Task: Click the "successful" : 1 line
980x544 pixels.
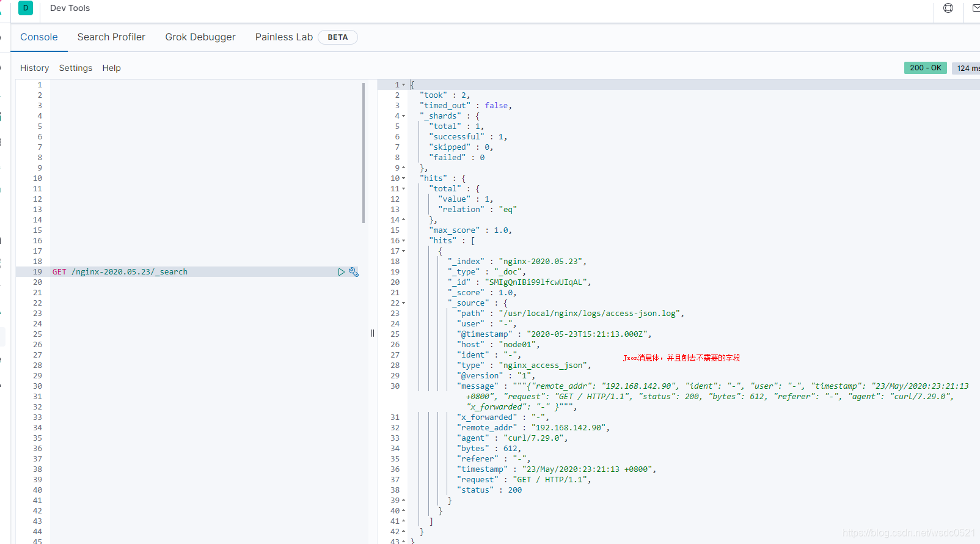Action: pyautogui.click(x=468, y=137)
